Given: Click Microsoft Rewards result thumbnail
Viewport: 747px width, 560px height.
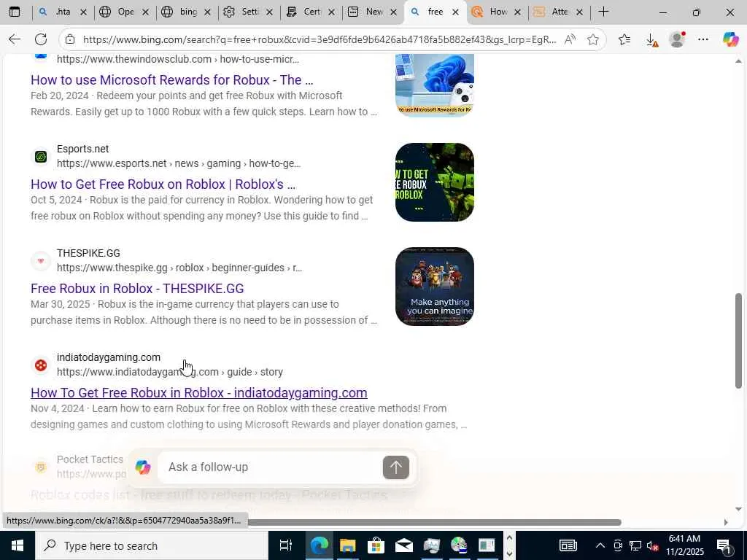Looking at the screenshot, I should (435, 85).
